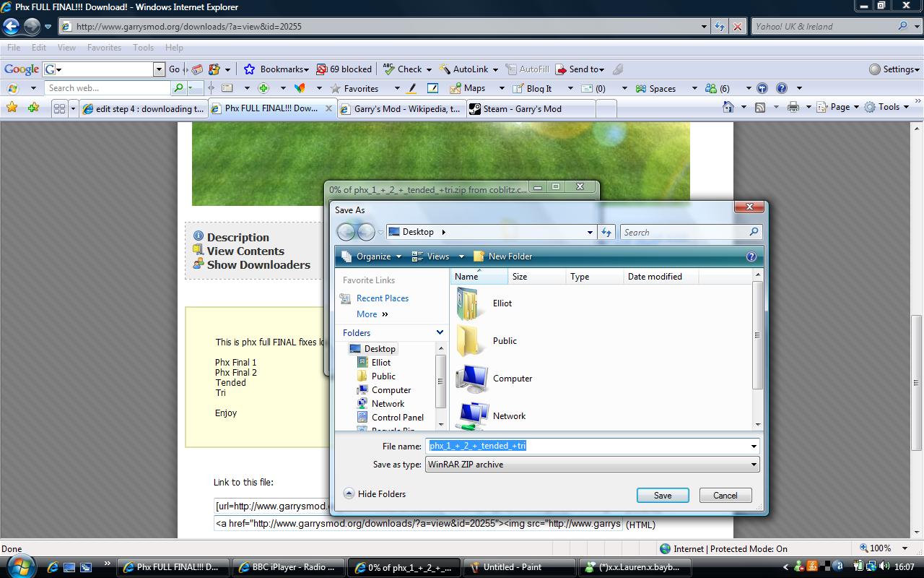Click the spell Check ABC icon
The width and height of the screenshot is (924, 578).
(389, 69)
